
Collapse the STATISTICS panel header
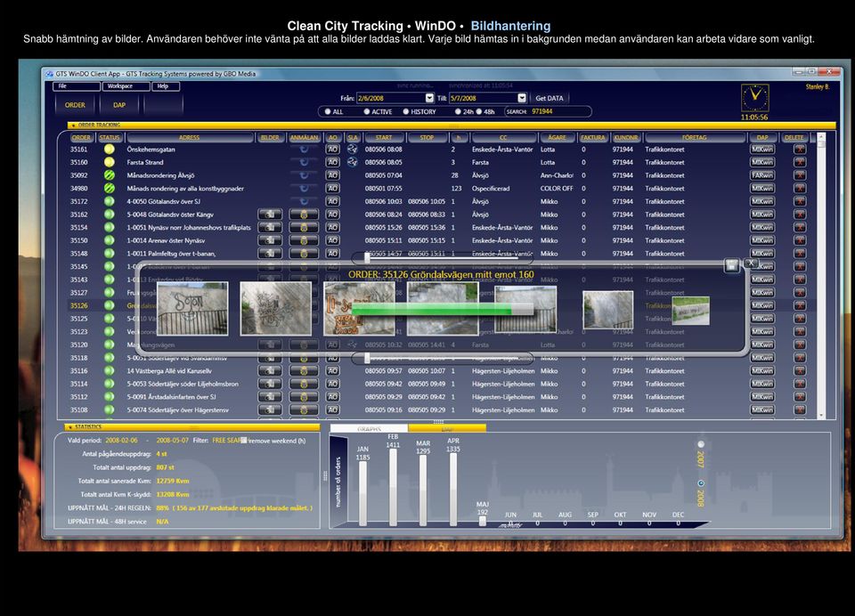[69, 427]
